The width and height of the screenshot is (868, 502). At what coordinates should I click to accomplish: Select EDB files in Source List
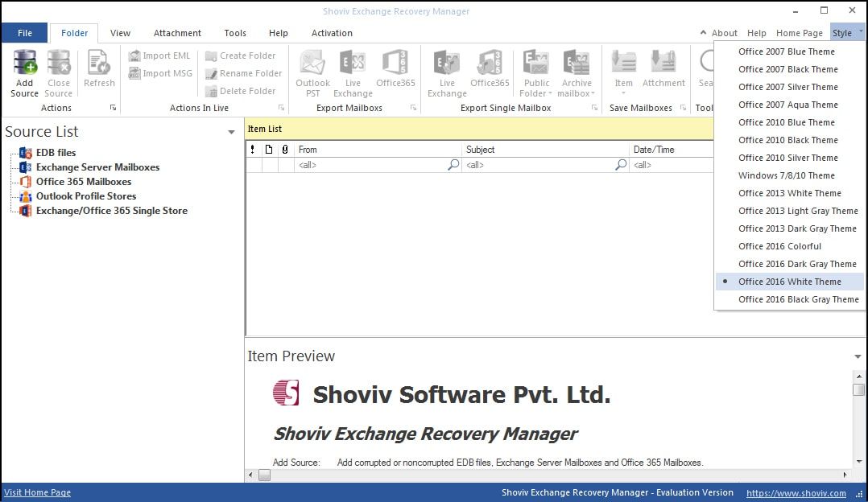point(56,153)
